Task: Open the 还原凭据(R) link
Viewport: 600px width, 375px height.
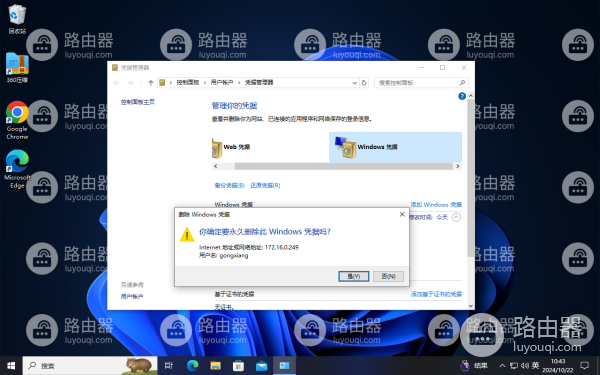Action: point(265,186)
